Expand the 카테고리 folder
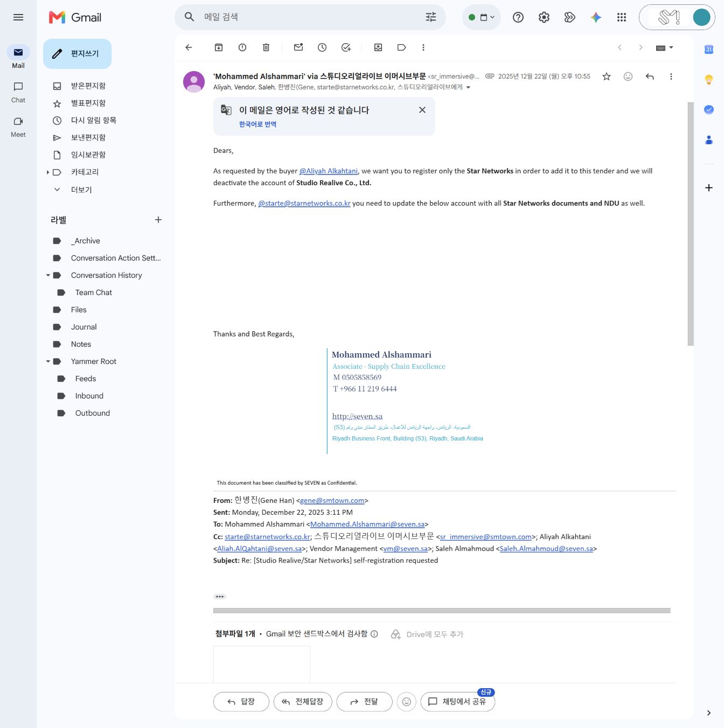Viewport: 724px width, 728px height. [x=48, y=172]
